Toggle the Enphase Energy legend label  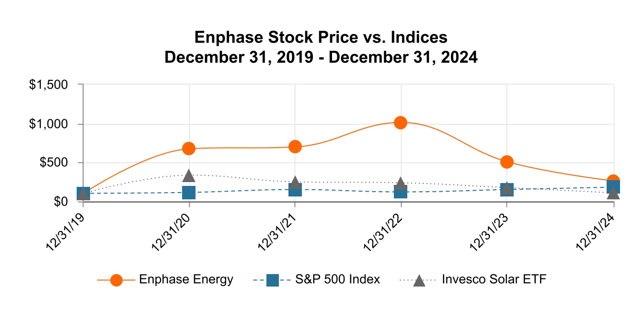coord(186,280)
